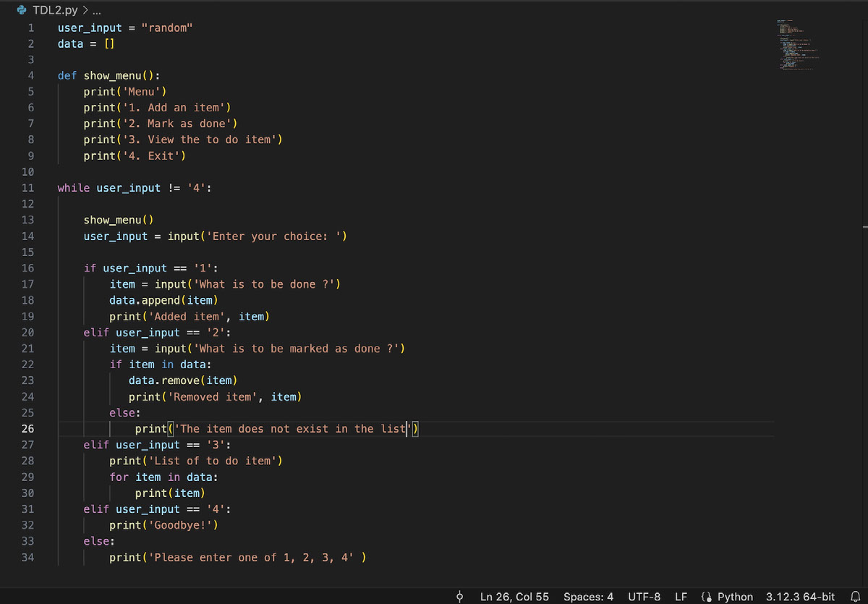Click line number 11 in gutter
The image size is (868, 604).
click(27, 188)
